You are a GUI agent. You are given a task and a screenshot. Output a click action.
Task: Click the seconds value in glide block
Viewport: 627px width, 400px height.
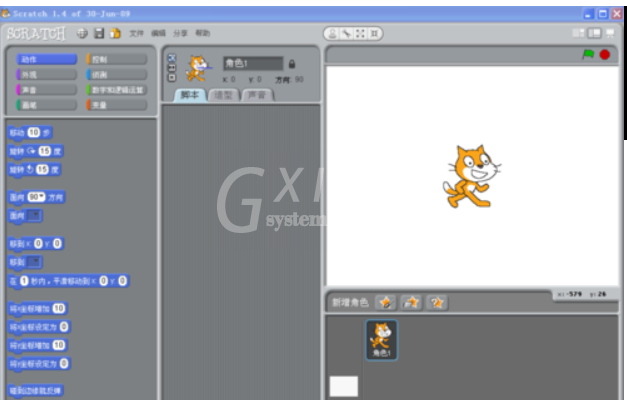tap(24, 281)
